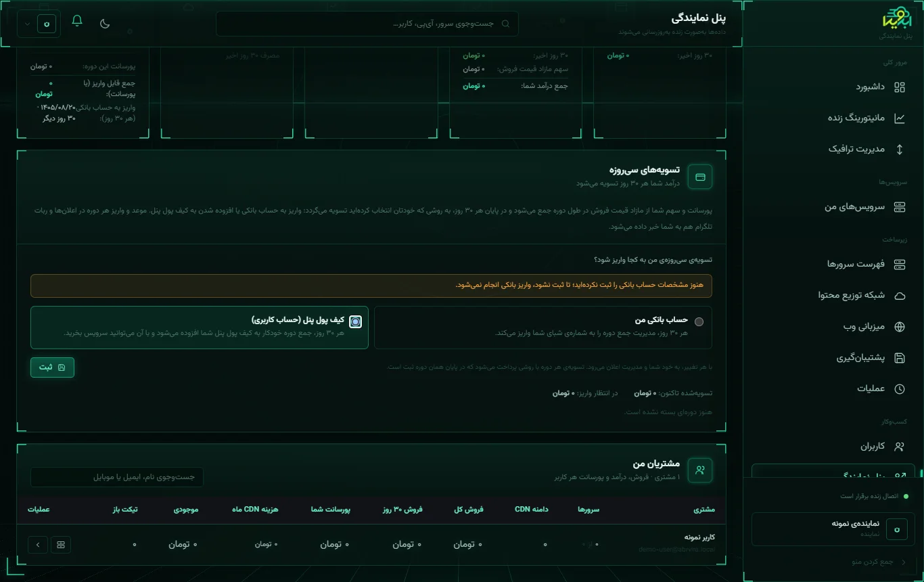924x582 pixels.
Task: Click the پنل نمایندگی page title
Action: coord(699,18)
